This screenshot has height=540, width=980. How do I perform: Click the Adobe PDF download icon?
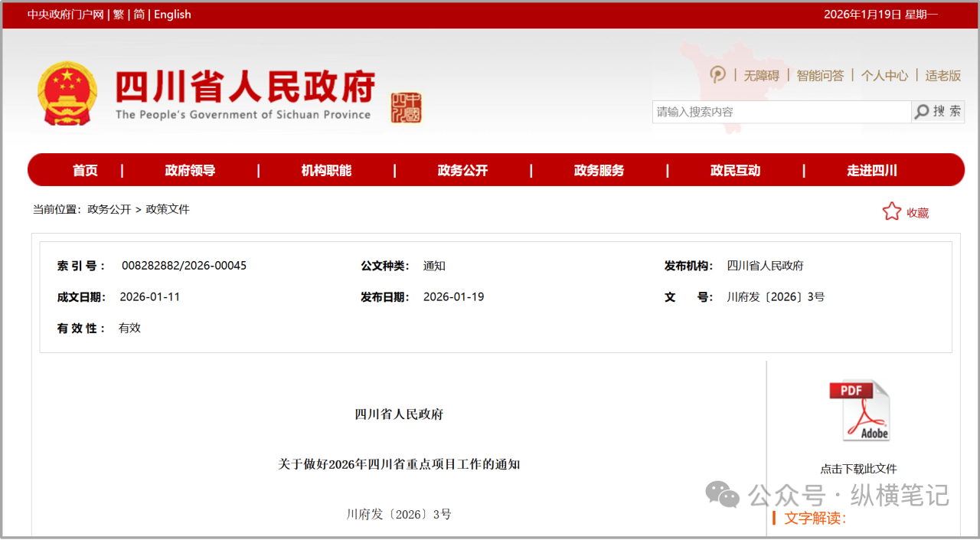859,411
